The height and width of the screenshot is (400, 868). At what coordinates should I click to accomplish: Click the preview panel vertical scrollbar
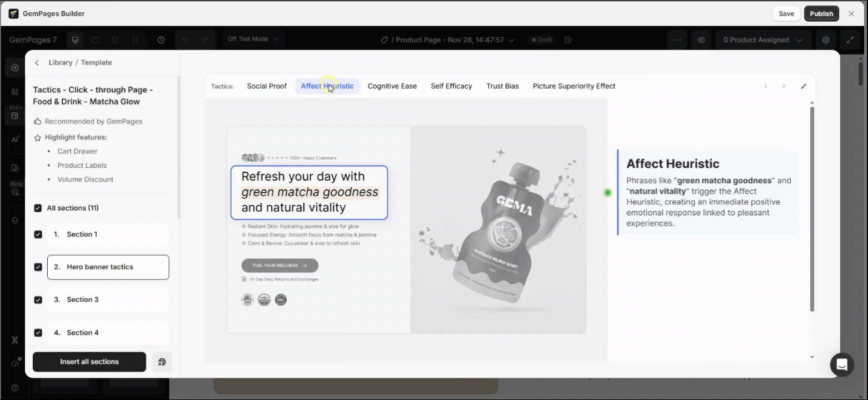point(811,208)
